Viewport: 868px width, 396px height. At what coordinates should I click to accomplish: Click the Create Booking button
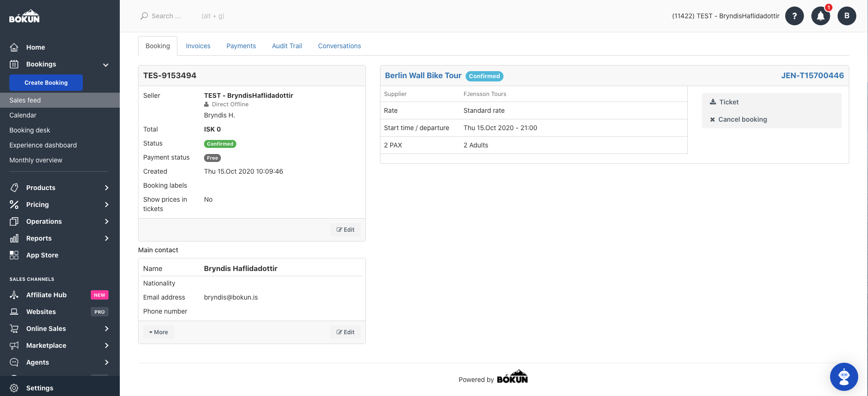click(x=46, y=82)
